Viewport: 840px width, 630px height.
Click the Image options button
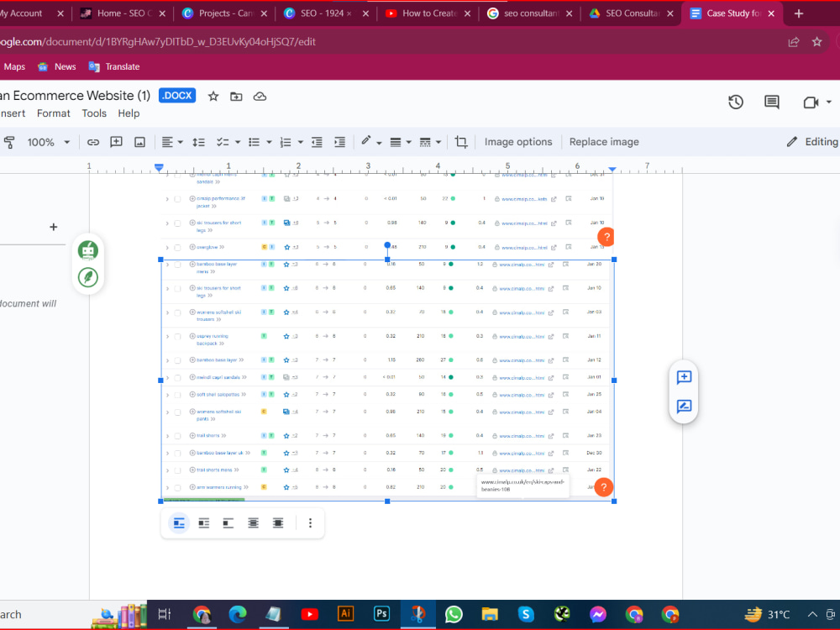518,142
